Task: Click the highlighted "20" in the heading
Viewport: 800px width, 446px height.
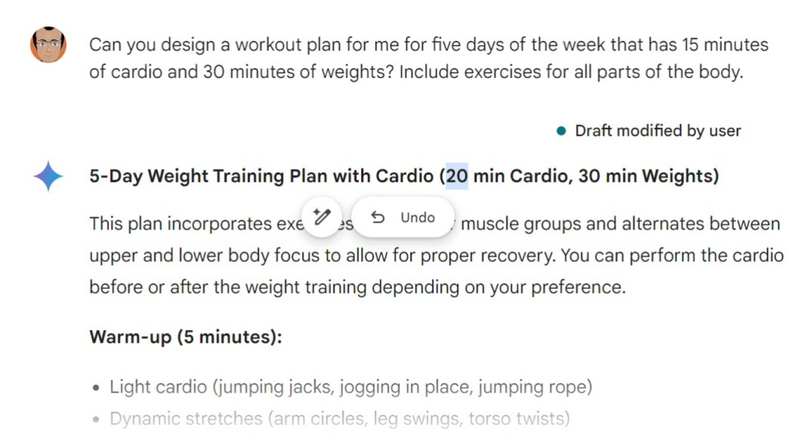Action: (456, 177)
